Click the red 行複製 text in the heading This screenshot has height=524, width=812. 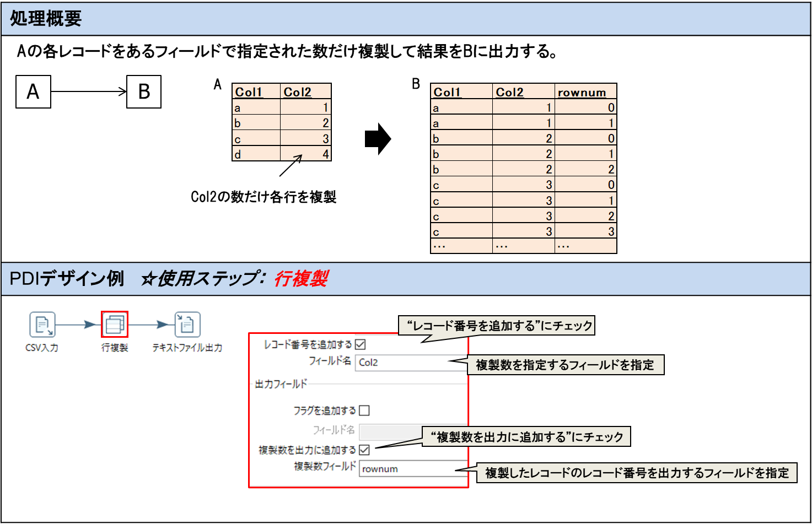301,279
